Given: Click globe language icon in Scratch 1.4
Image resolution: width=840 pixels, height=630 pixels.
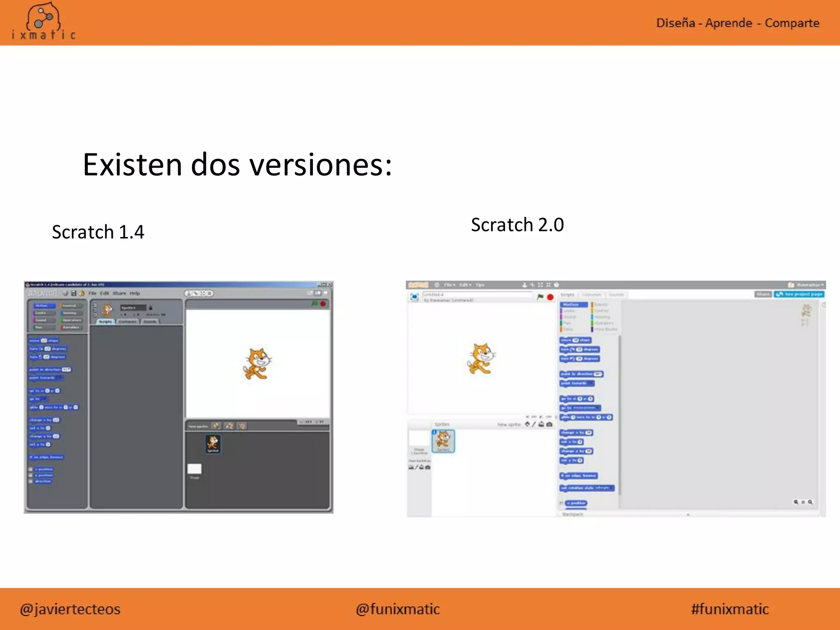Looking at the screenshot, I should pos(65,293).
